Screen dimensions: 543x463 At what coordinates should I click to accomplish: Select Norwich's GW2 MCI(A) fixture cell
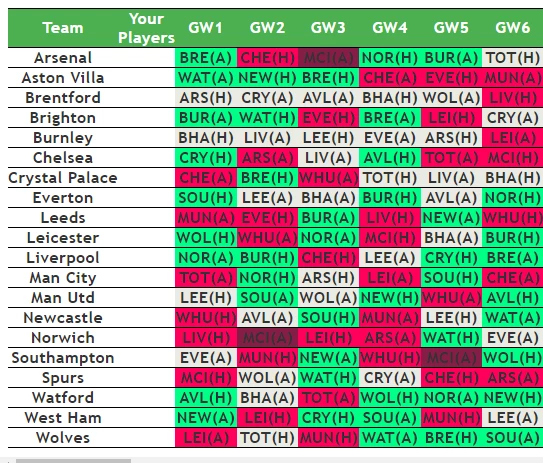267,338
